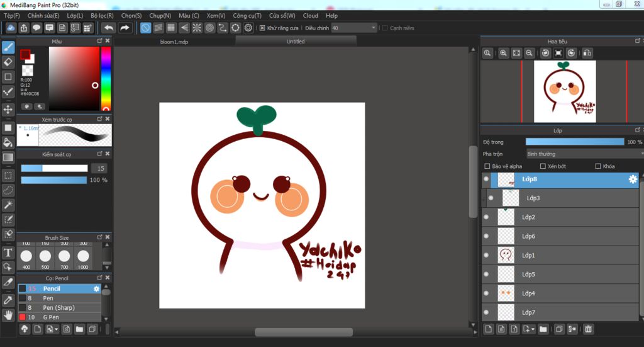The width and height of the screenshot is (644, 347).
Task: Select the rectangular Select tool
Action: pyautogui.click(x=8, y=176)
